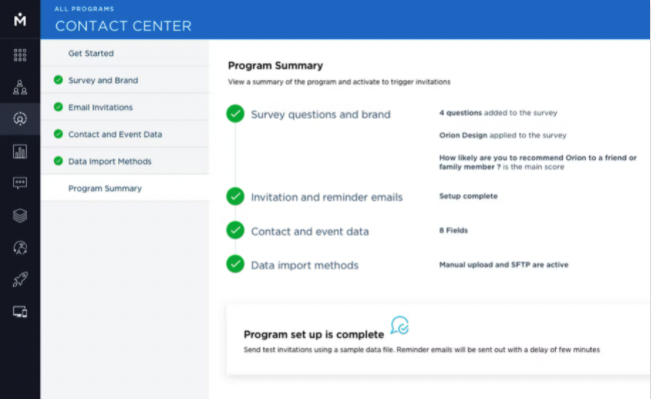Click the rocket launch icon
The width and height of the screenshot is (651, 400).
pyautogui.click(x=20, y=280)
